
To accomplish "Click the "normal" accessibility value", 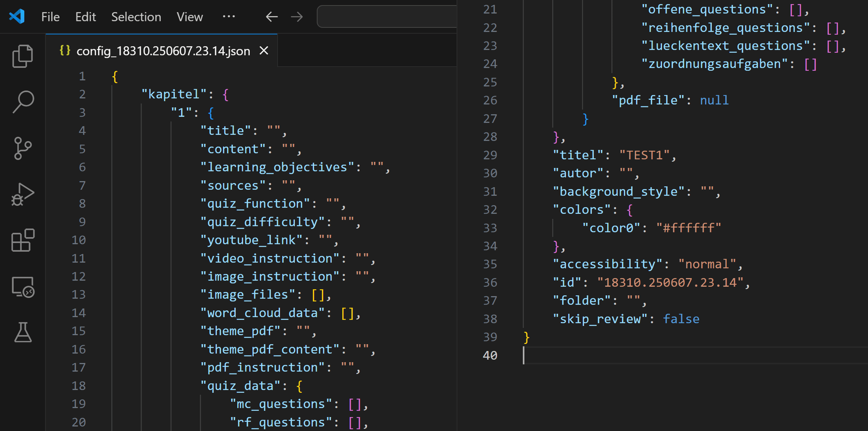I will coord(707,264).
